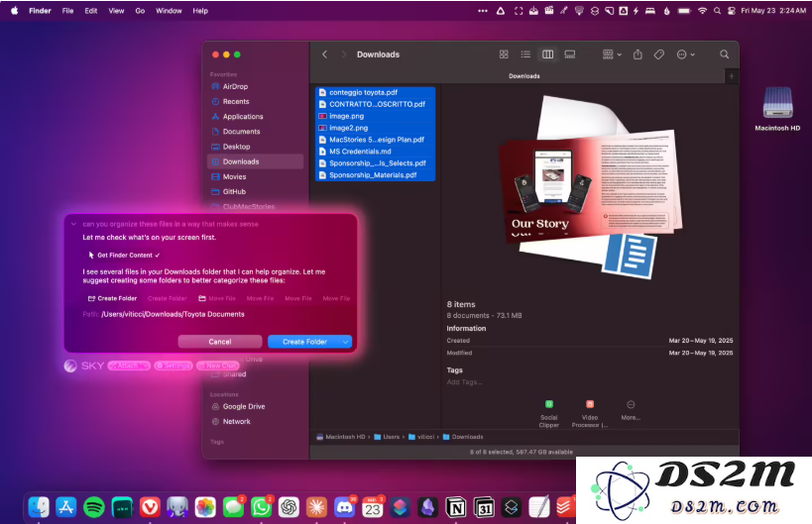Click the Finder search magnifier icon
The image size is (812, 524).
(x=724, y=54)
